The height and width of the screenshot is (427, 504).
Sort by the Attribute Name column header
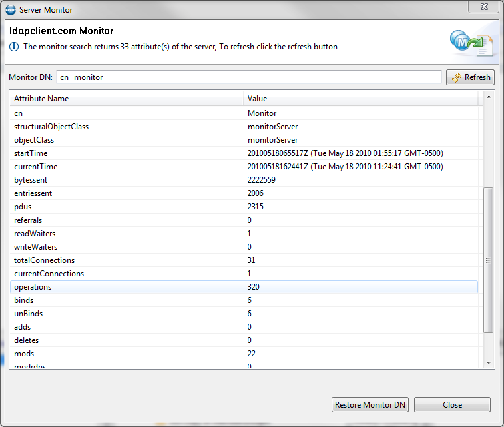point(127,99)
